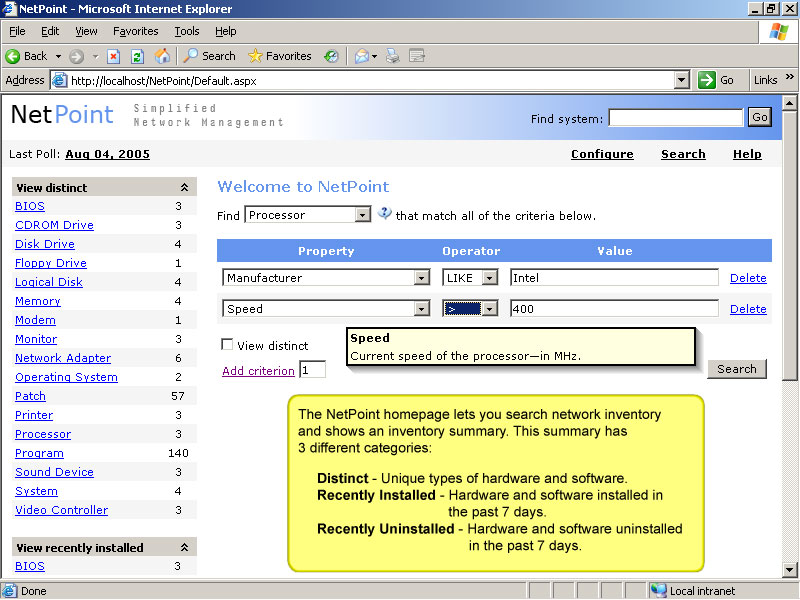Open the View menu
This screenshot has width=800, height=600.
pos(86,31)
